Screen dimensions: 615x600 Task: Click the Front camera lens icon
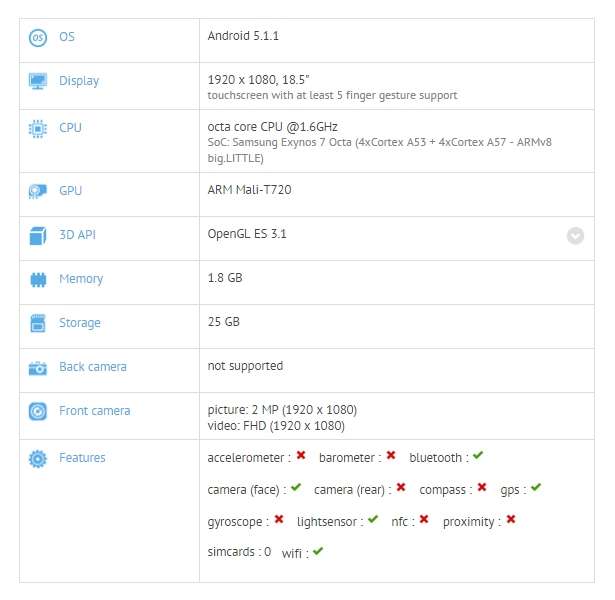pyautogui.click(x=38, y=411)
